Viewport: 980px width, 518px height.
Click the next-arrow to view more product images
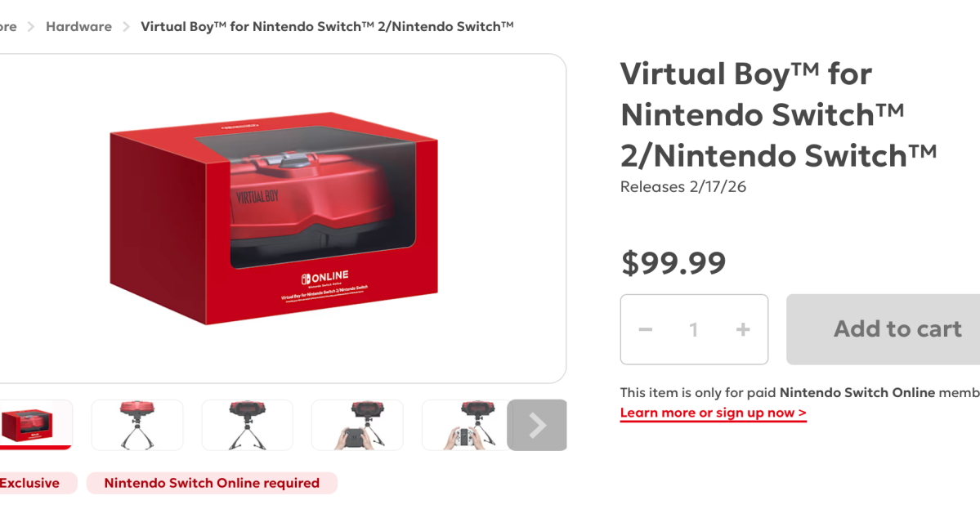coord(536,425)
